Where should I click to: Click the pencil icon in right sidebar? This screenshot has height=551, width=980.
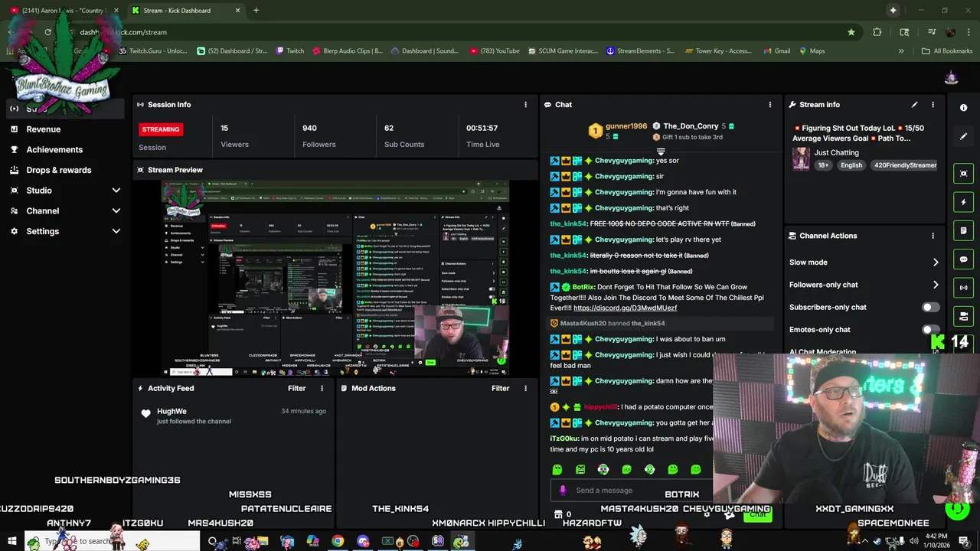pos(964,136)
